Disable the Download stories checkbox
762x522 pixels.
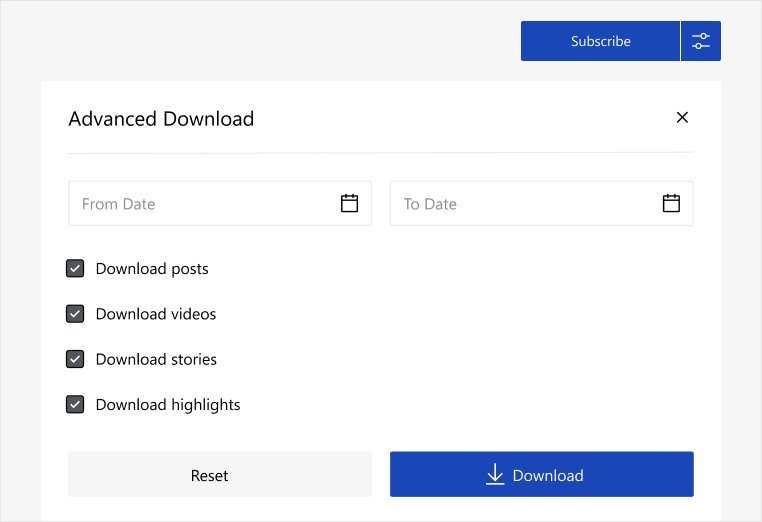point(75,359)
